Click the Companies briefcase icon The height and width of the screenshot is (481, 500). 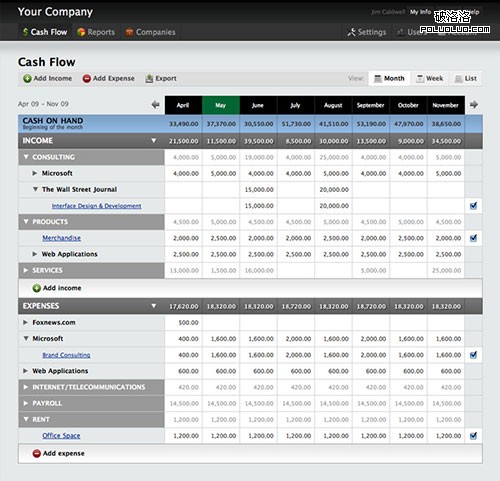tap(129, 32)
